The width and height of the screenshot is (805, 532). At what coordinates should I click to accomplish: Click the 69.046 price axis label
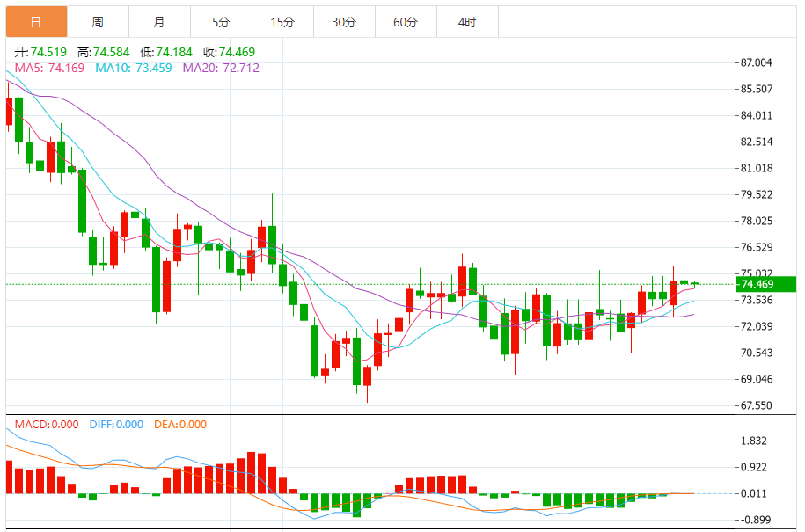757,379
